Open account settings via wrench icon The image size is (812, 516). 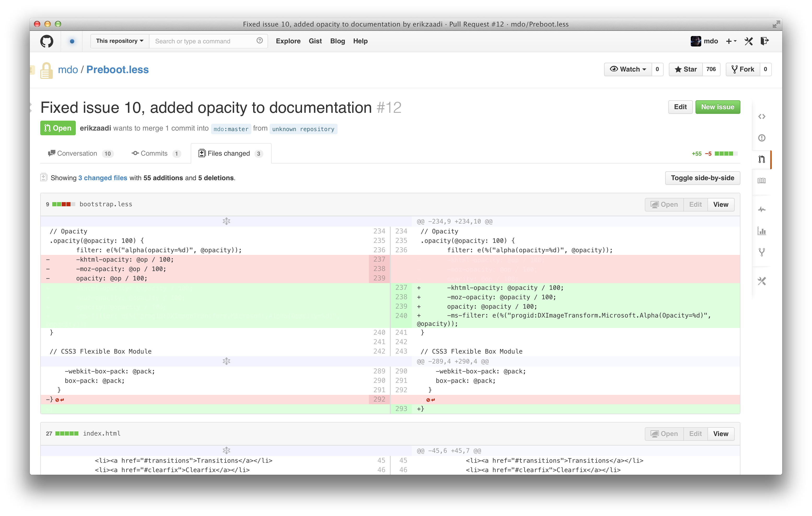(749, 41)
